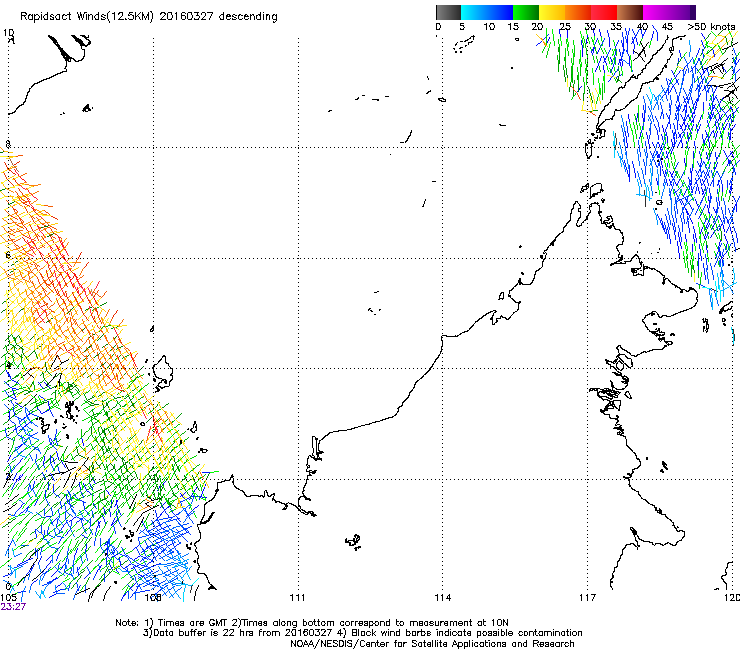Screen dimensions: 740x650
Task: Click the '>50 knots' legend label
Action: (x=711, y=26)
